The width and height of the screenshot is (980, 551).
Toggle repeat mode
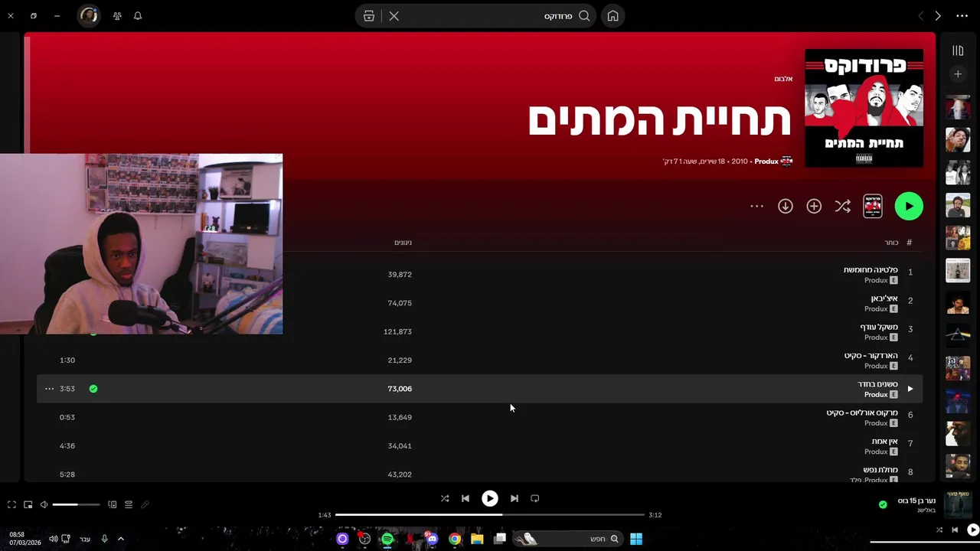click(535, 498)
